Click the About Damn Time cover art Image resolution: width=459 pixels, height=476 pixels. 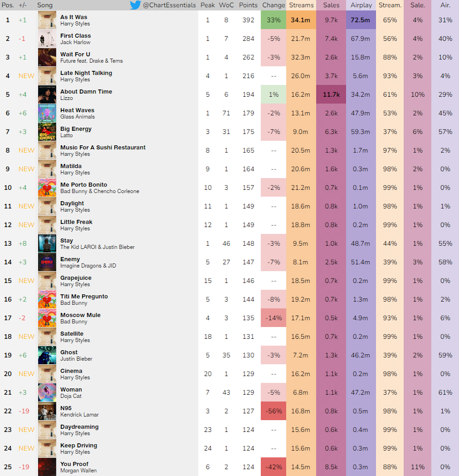47,94
